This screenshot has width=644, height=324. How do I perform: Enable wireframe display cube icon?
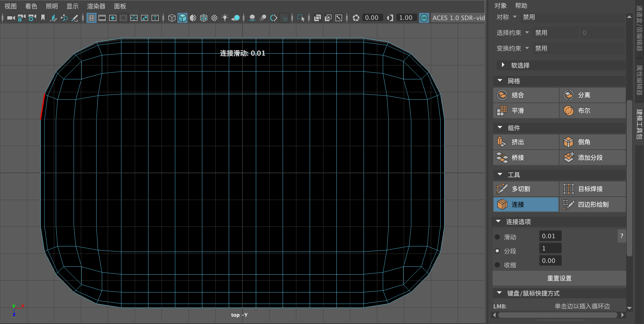click(x=172, y=18)
